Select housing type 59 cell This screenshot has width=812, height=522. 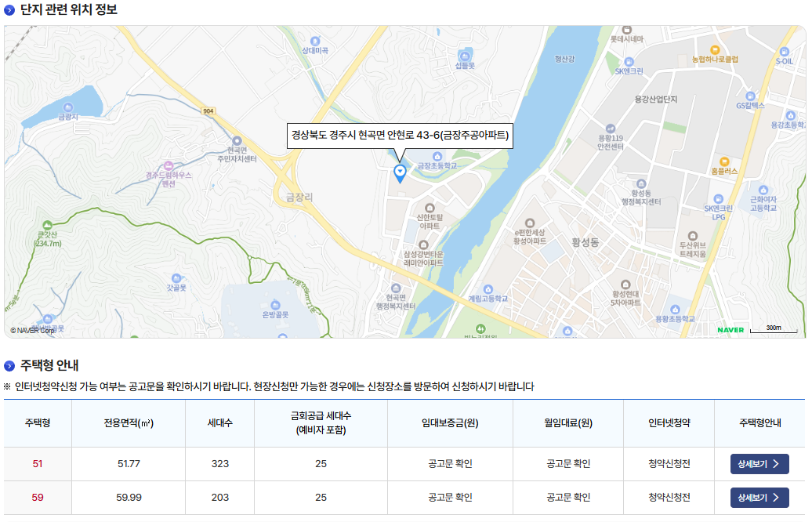click(x=38, y=498)
